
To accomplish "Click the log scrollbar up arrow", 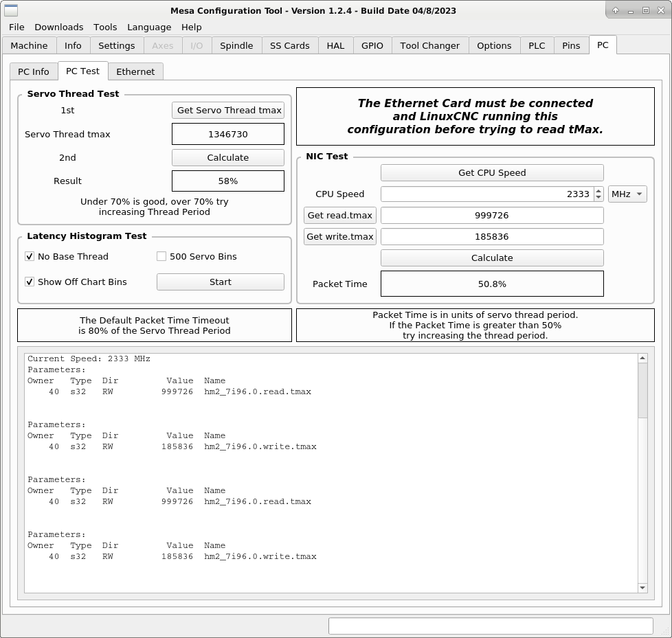I will tap(642, 358).
